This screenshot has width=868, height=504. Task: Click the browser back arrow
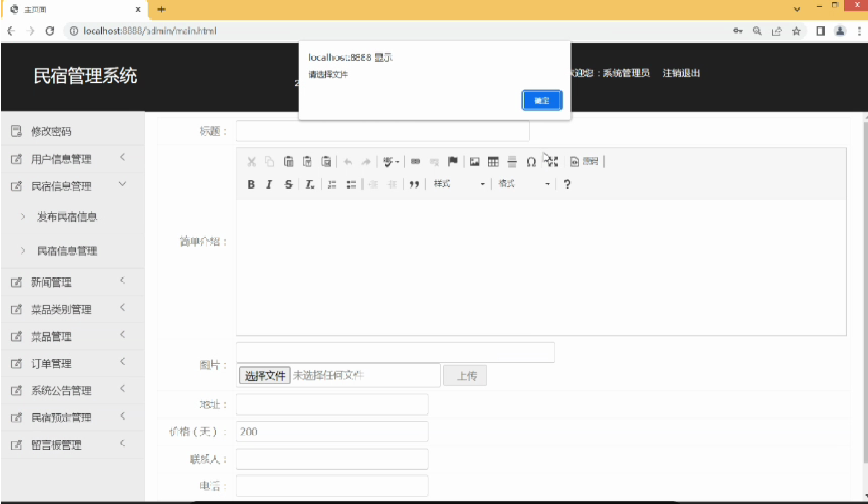tap(11, 31)
